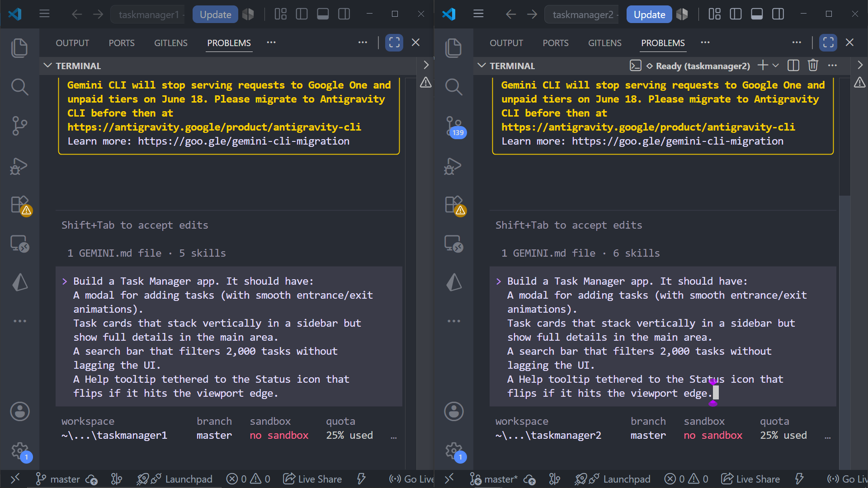Open hamburger menu in the taskmanager1 window
The height and width of the screenshot is (488, 868).
pyautogui.click(x=44, y=14)
